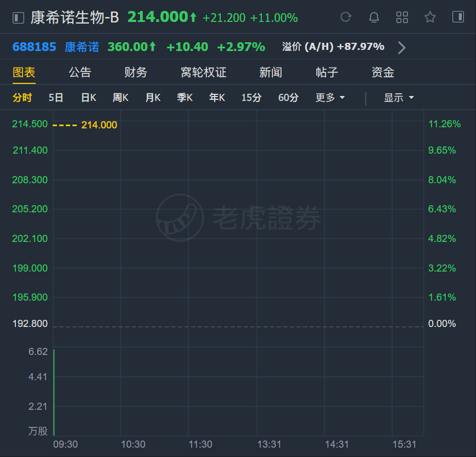The width and height of the screenshot is (476, 457).
Task: Switch to the 资金 tab
Action: 383,72
